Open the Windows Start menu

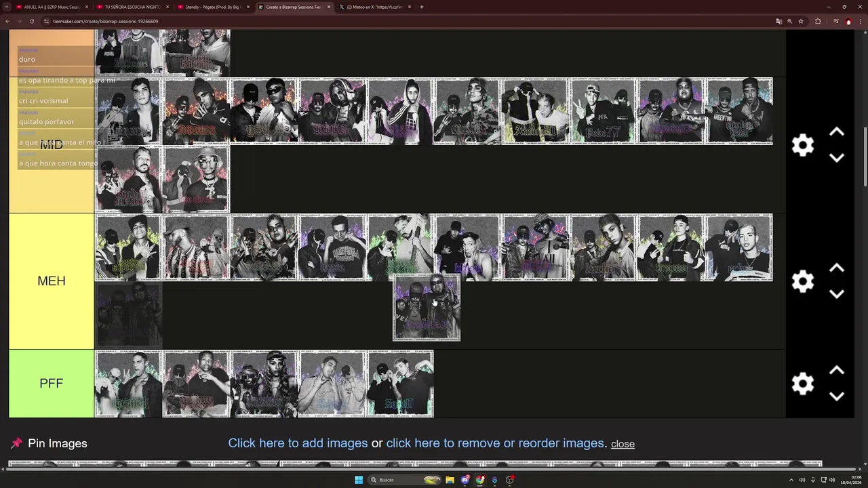[359, 480]
